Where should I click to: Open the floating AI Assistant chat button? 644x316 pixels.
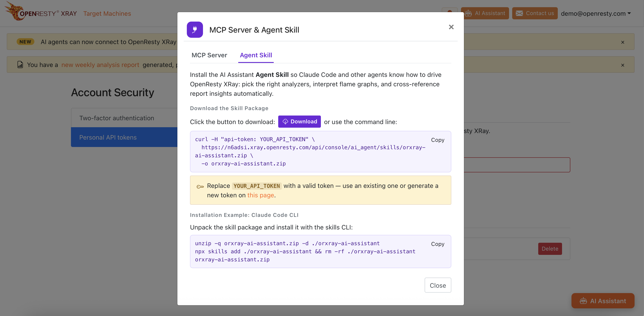click(x=603, y=301)
